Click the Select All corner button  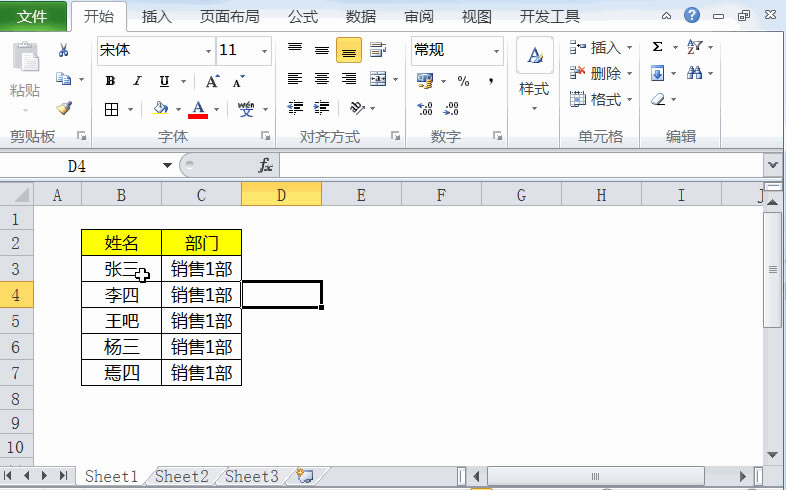point(17,194)
